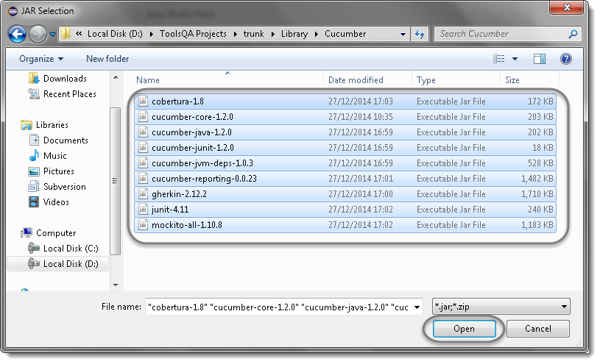The height and width of the screenshot is (364, 600).
Task: Open the Organize menu
Action: [x=41, y=59]
